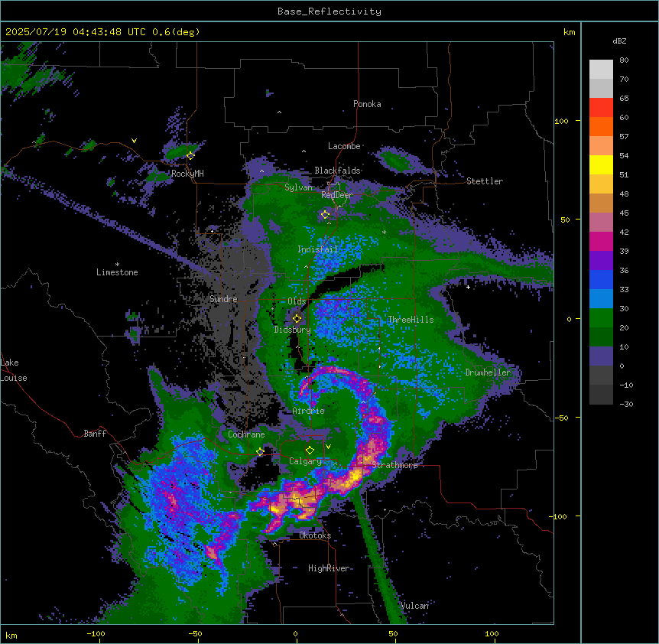Click the Strathmore town label

pyautogui.click(x=395, y=465)
